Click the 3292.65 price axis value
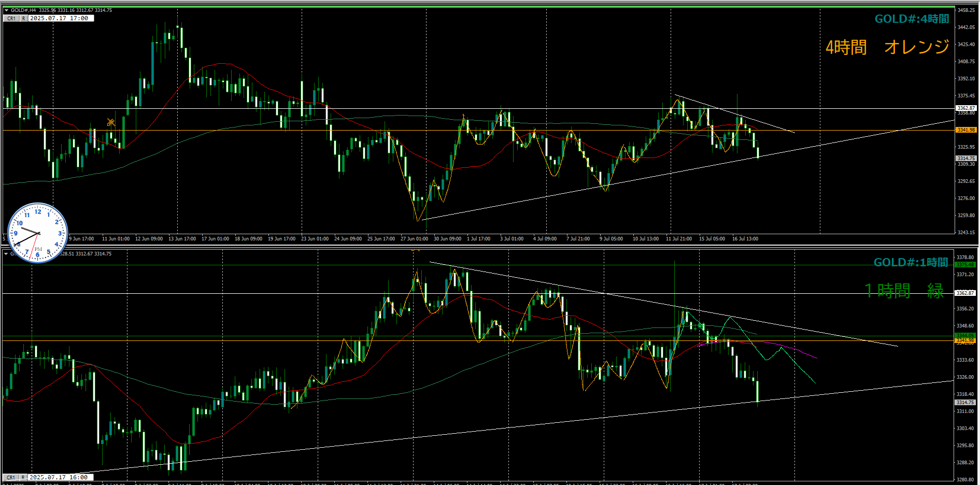This screenshot has width=980, height=485. [966, 181]
